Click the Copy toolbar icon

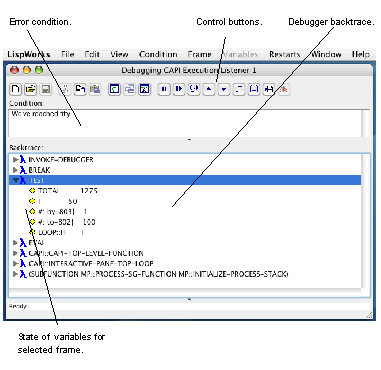point(80,89)
